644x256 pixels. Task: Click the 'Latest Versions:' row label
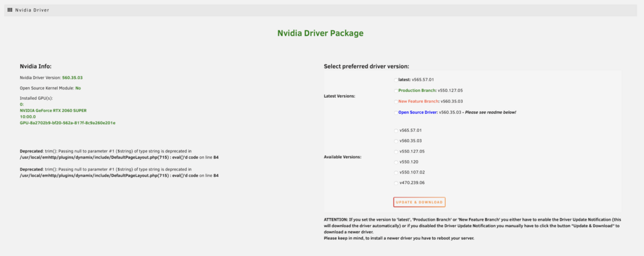pyautogui.click(x=339, y=96)
